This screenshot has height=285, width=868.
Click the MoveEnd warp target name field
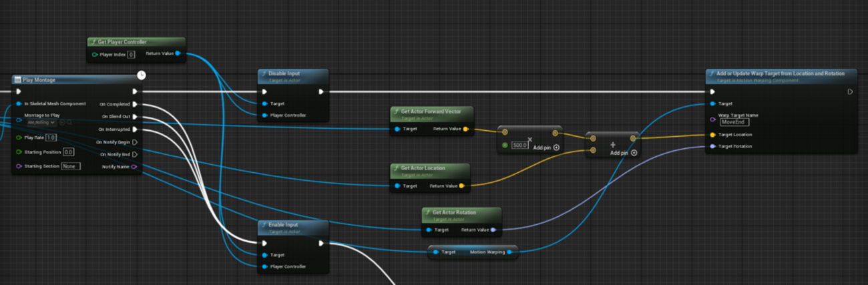pos(734,122)
